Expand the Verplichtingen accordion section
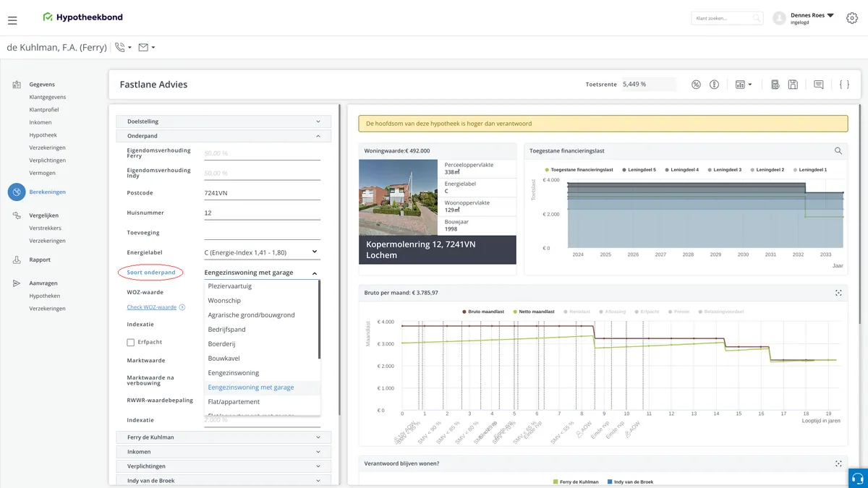 coord(224,466)
